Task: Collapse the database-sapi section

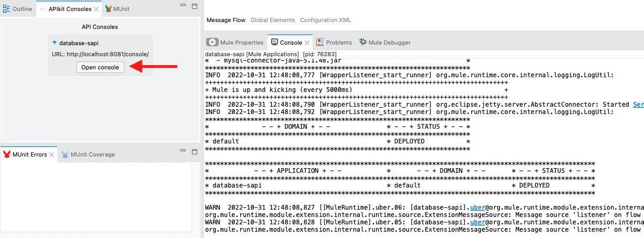Action: tap(55, 43)
